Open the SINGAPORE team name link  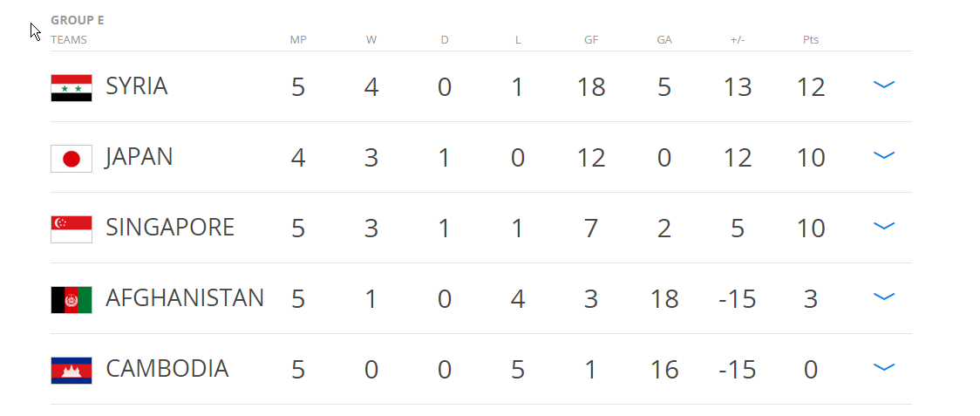tap(169, 228)
